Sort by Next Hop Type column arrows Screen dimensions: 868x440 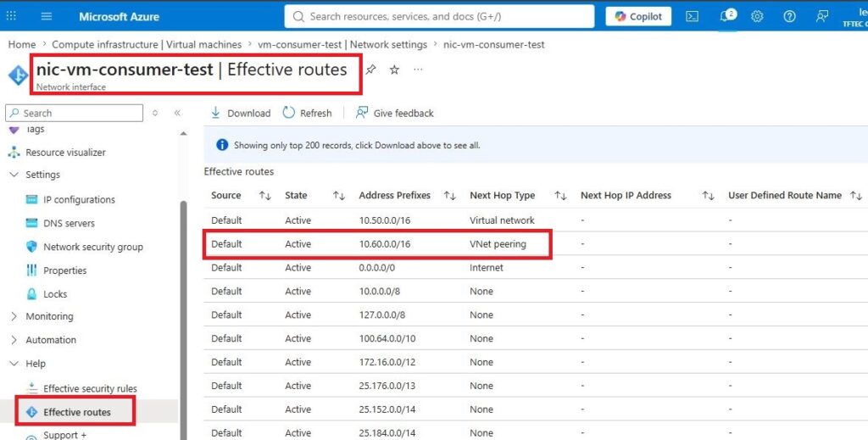click(560, 196)
